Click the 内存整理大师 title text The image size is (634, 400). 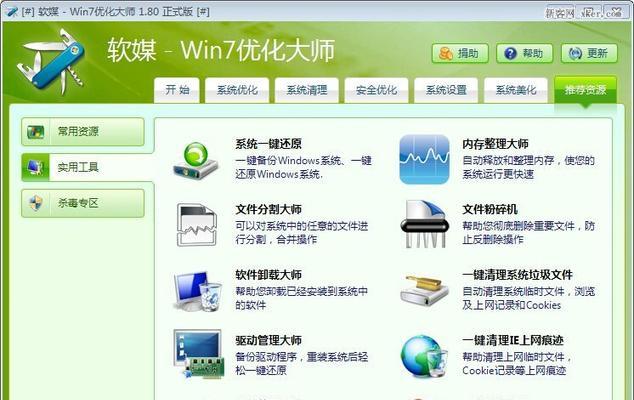pyautogui.click(x=495, y=144)
